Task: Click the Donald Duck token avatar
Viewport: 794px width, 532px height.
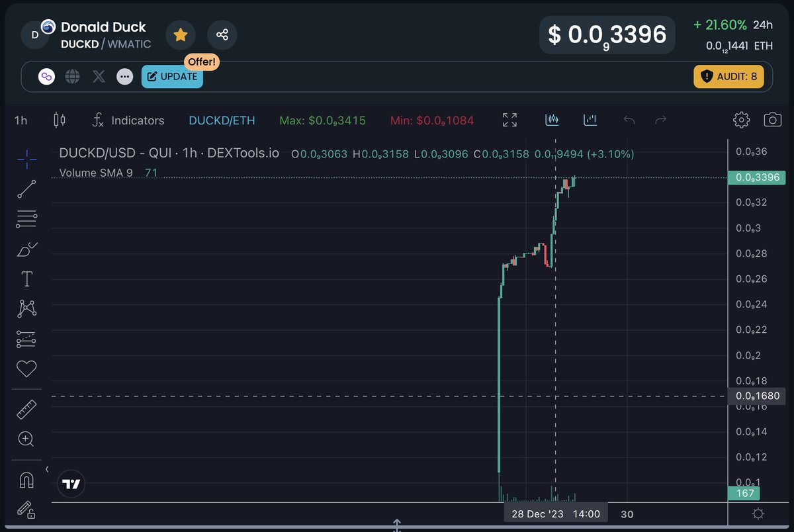Action: (x=36, y=34)
